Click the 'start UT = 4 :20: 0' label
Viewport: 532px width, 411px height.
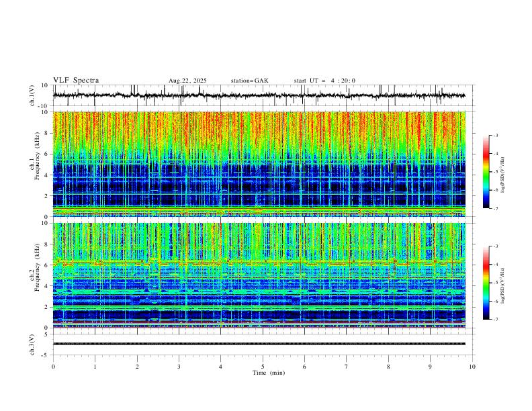point(324,81)
